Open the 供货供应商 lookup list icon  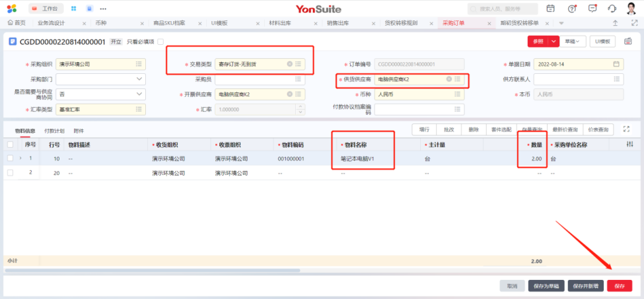tap(458, 79)
